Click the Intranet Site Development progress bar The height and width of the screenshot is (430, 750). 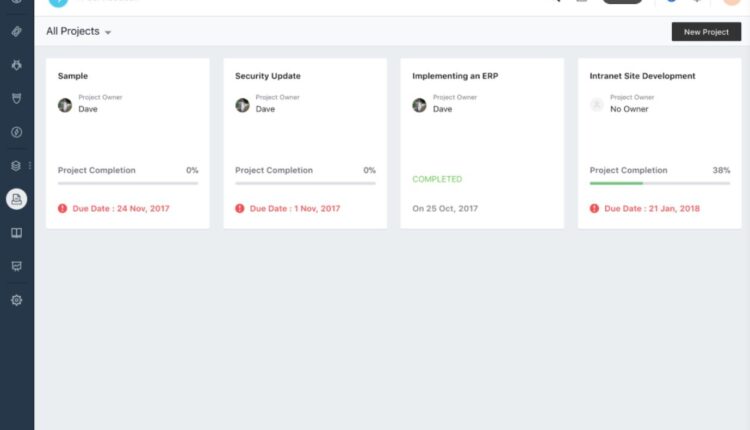tap(660, 183)
